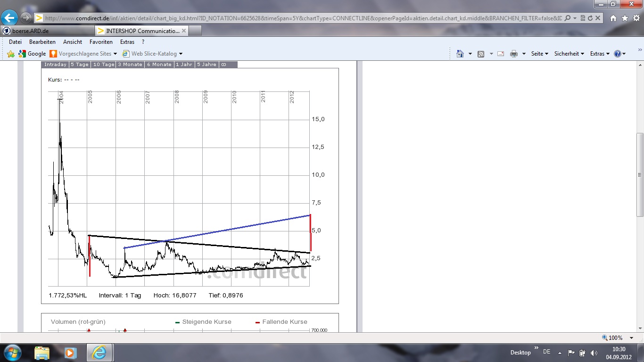
Task: Add to favorites bar star icon
Action: pos(11,54)
